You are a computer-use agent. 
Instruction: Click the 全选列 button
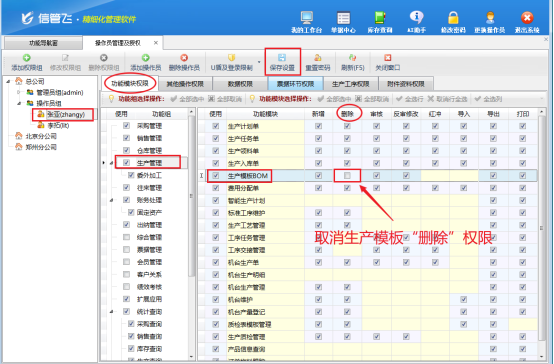[x=488, y=99]
